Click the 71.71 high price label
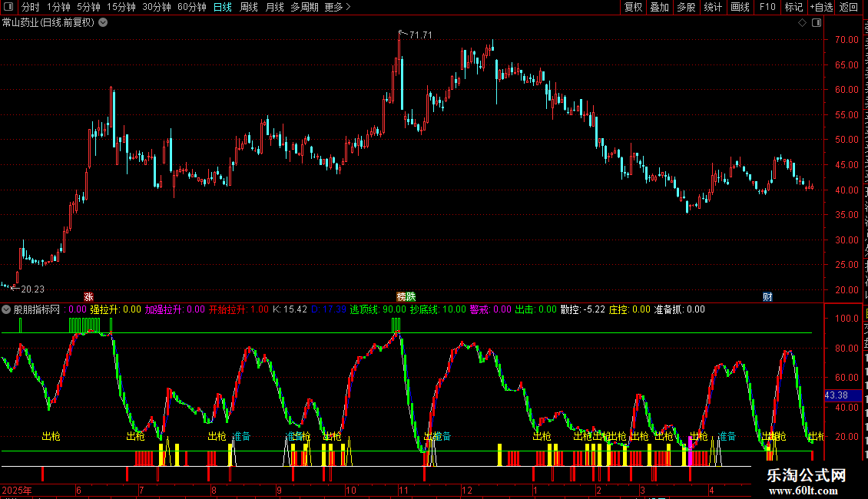The height and width of the screenshot is (499, 868). pos(421,35)
